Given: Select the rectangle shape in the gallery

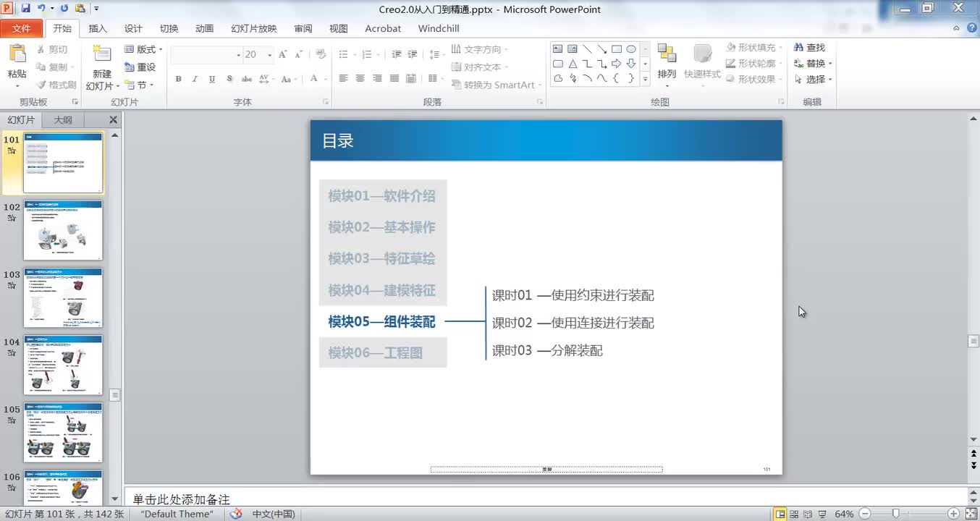Looking at the screenshot, I should pos(617,49).
